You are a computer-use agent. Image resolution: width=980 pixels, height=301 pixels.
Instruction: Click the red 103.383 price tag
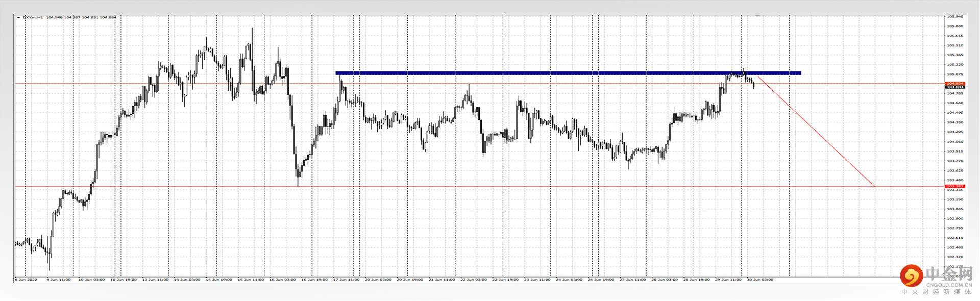(x=955, y=186)
